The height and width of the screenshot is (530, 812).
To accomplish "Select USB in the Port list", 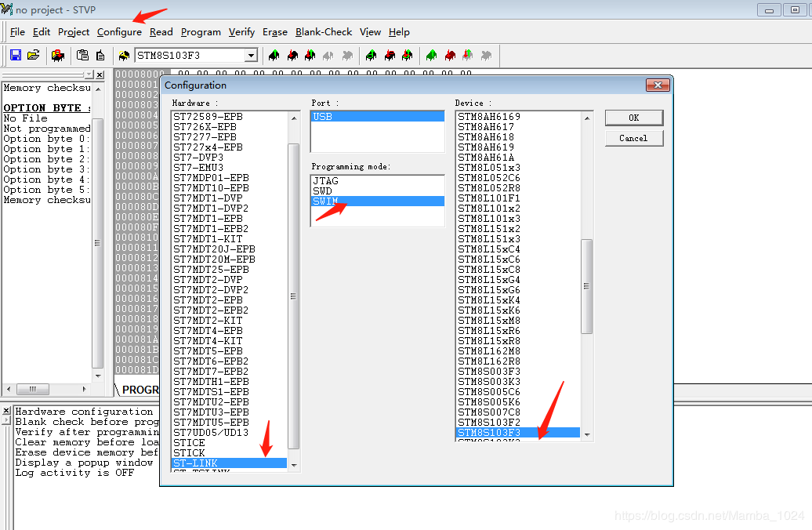I will (x=378, y=117).
